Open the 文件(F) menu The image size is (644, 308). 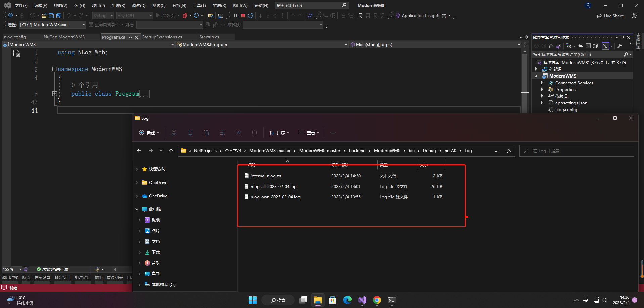[x=21, y=5]
